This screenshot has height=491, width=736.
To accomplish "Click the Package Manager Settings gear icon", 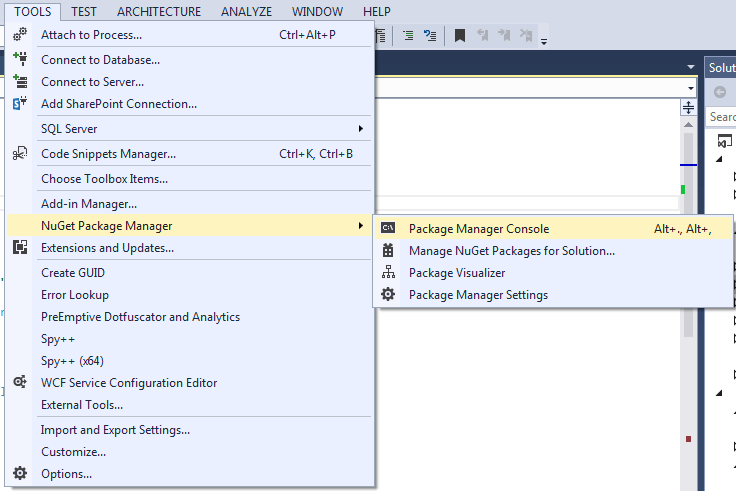I will tap(388, 294).
